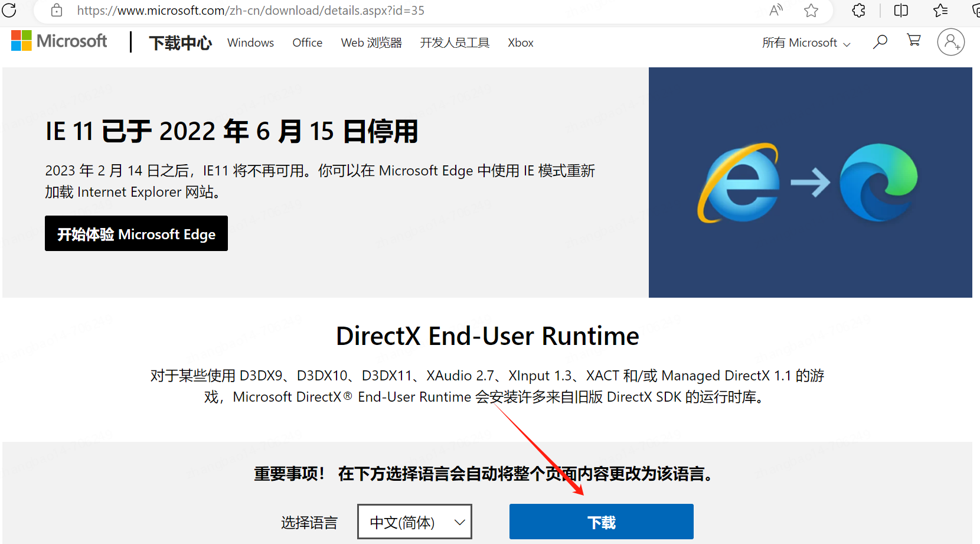Click the Microsoft search magnifier icon
The height and width of the screenshot is (544, 980).
point(880,42)
